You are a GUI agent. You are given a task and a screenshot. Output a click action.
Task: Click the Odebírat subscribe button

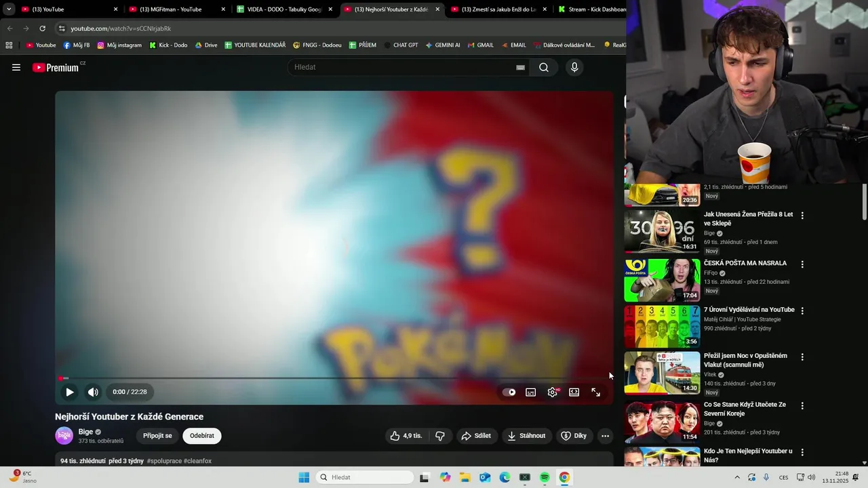[202, 436]
